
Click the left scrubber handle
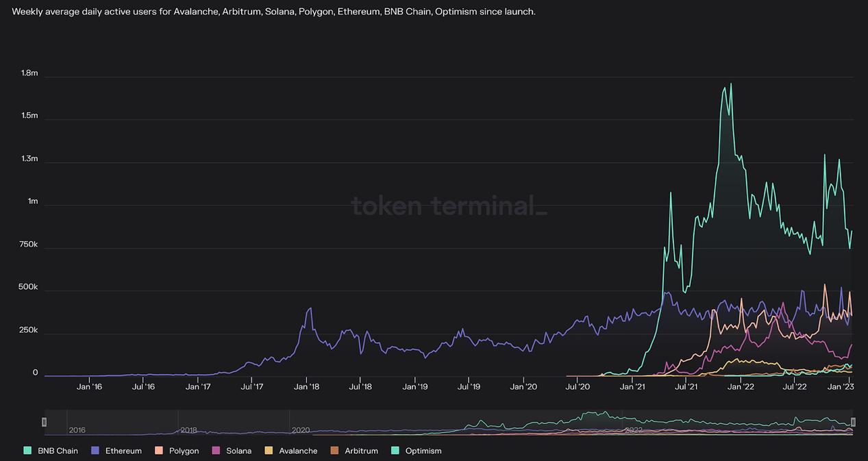45,422
